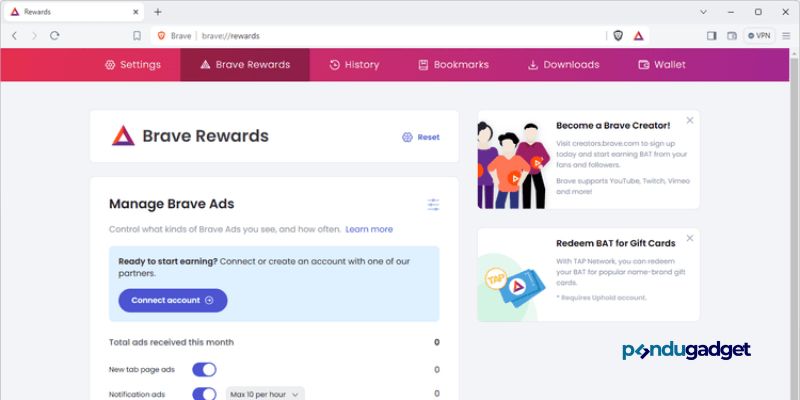Open the Downloads tab

click(x=563, y=65)
